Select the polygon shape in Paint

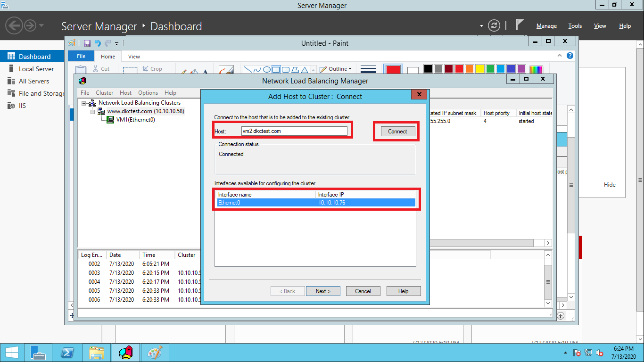[296, 69]
